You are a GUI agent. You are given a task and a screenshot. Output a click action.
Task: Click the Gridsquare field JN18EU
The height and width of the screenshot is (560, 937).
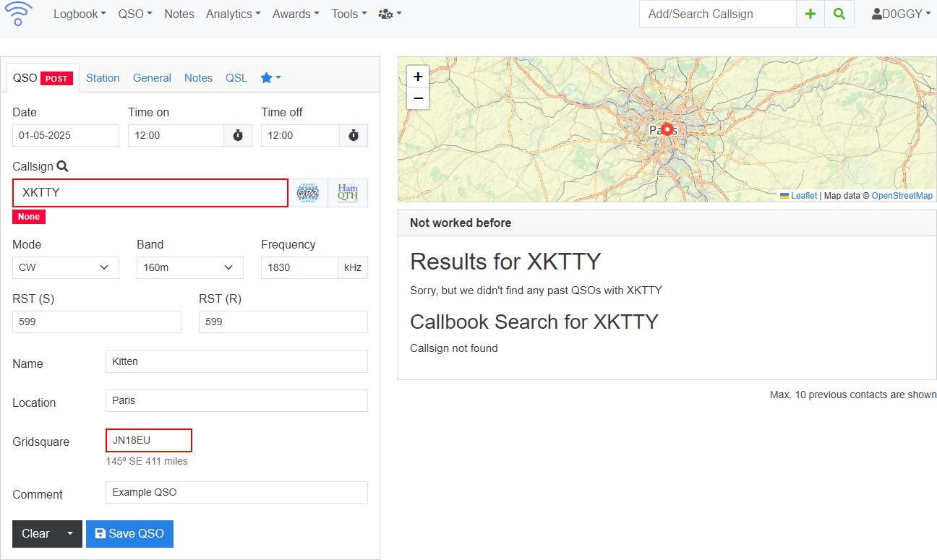tap(149, 440)
